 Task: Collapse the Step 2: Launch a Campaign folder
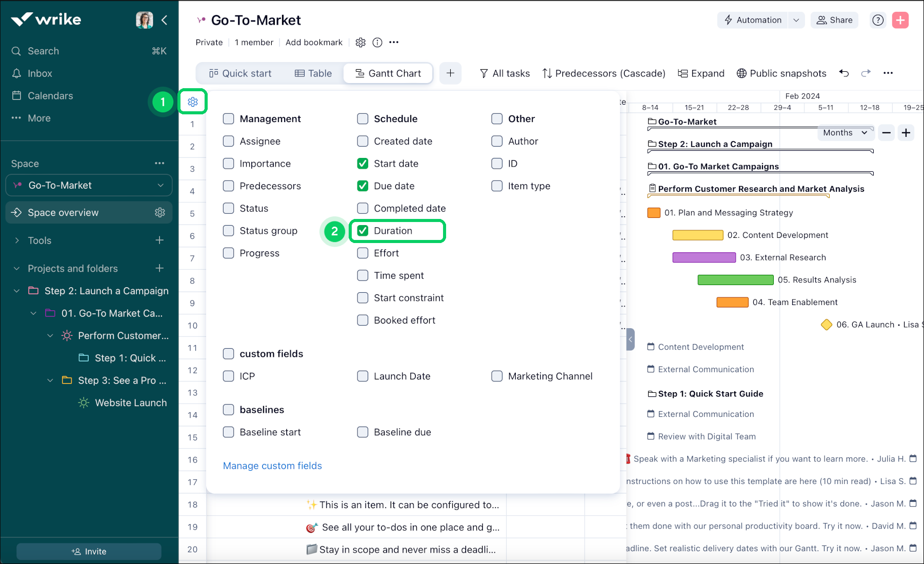click(x=16, y=291)
